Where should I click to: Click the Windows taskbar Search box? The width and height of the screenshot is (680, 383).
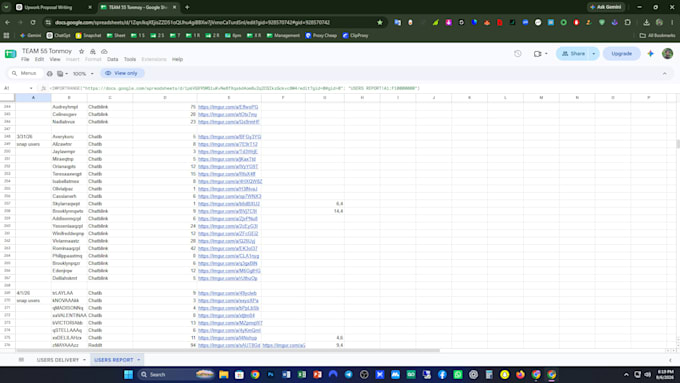pyautogui.click(x=176, y=374)
